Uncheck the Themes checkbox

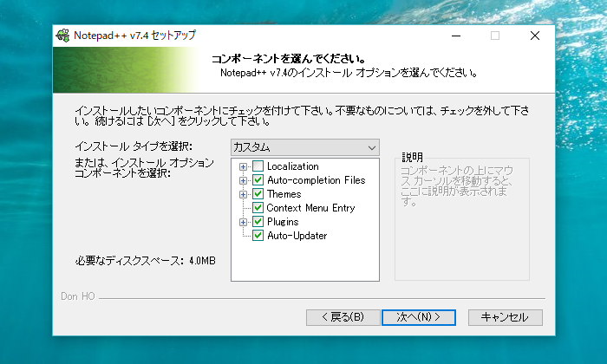click(258, 194)
